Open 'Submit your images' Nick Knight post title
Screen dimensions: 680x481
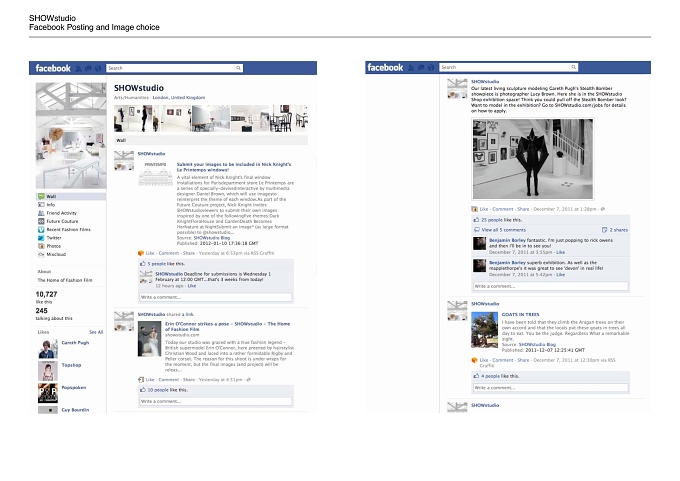pyautogui.click(x=234, y=167)
